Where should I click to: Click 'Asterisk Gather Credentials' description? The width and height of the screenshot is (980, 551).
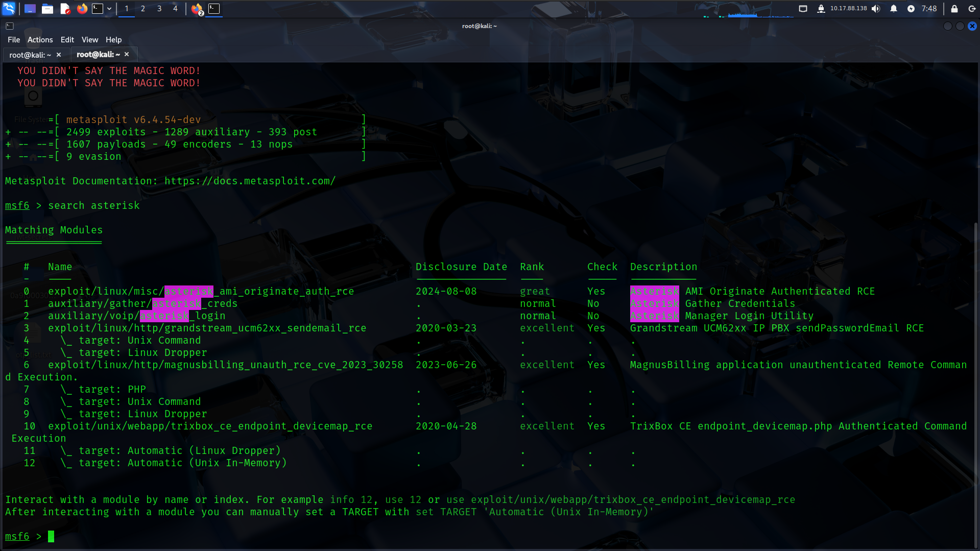pos(713,304)
